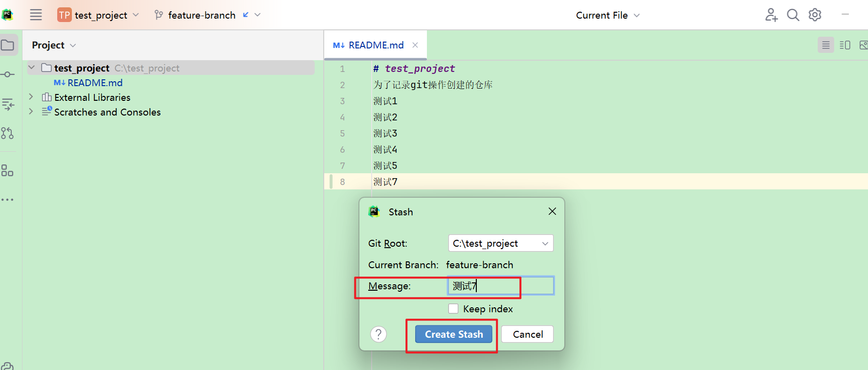Click the stash Message input field
Viewport: 868px width, 370px height.
pyautogui.click(x=501, y=286)
